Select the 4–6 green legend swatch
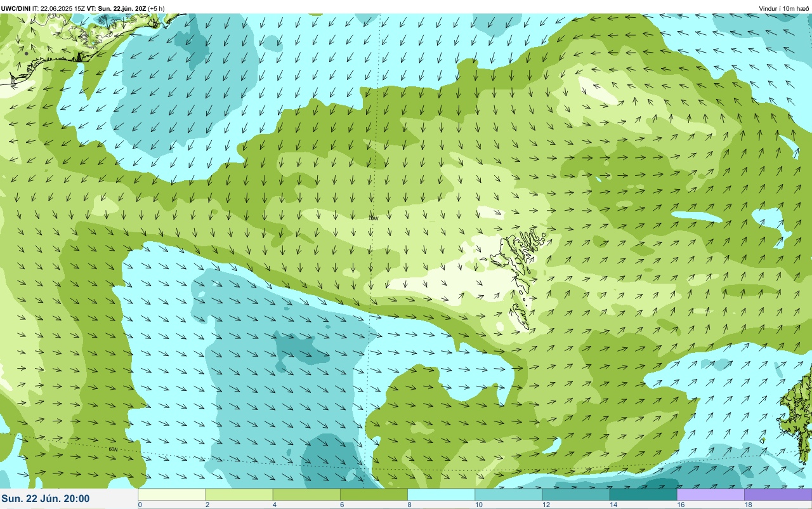Image resolution: width=812 pixels, height=509 pixels. (306, 494)
